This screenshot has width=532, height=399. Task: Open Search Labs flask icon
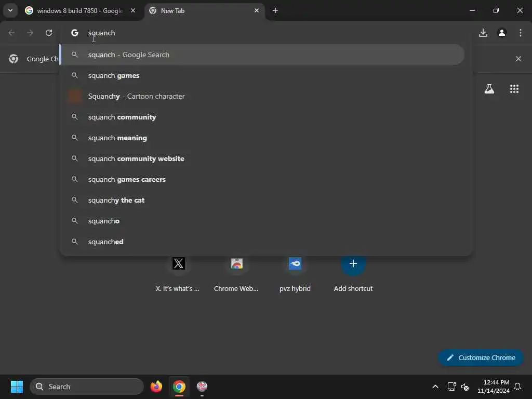pyautogui.click(x=489, y=89)
